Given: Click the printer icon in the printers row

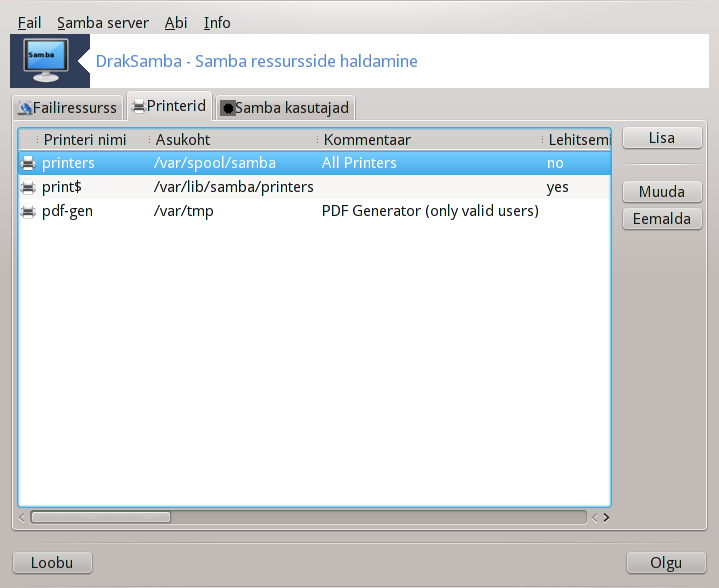Looking at the screenshot, I should point(28,163).
